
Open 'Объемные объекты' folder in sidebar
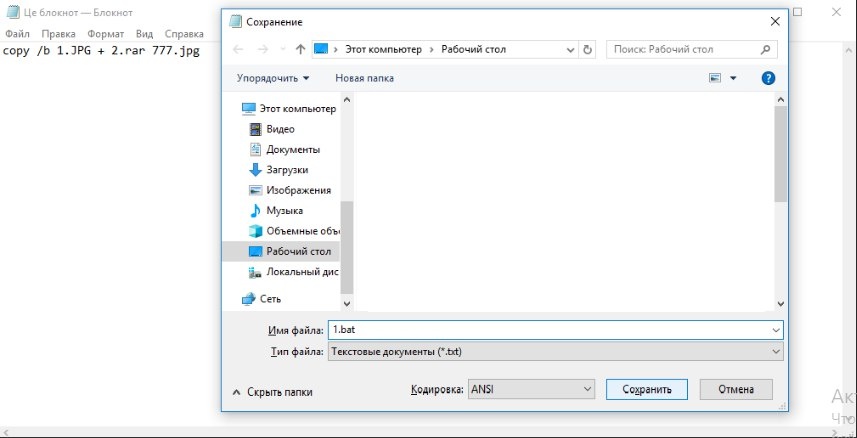(x=294, y=231)
